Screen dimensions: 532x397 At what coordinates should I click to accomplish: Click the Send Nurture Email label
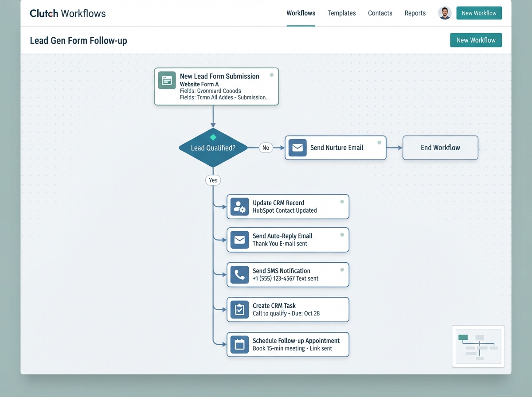click(336, 148)
